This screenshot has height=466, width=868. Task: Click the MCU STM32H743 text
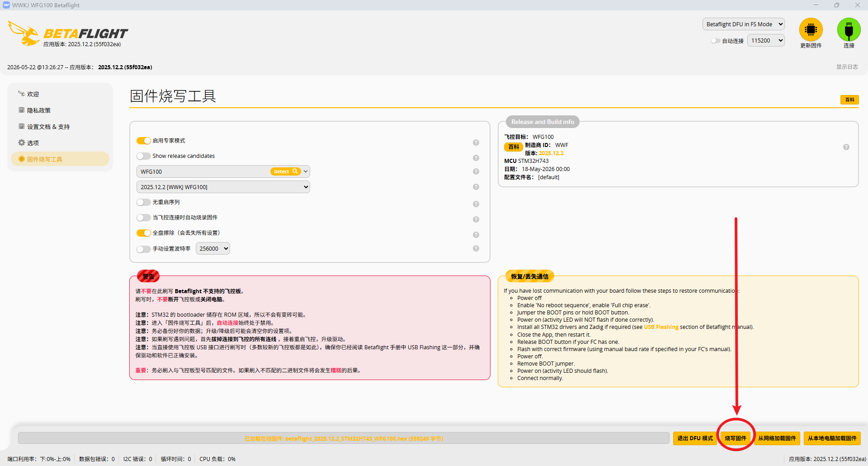pos(526,161)
